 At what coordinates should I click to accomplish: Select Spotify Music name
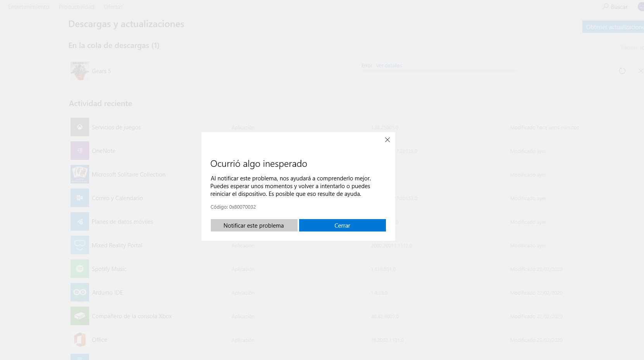[109, 269]
